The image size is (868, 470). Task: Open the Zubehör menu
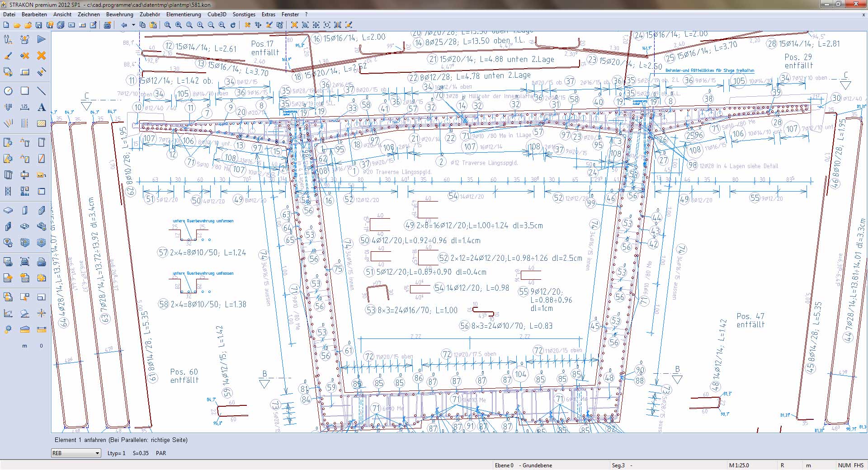point(150,14)
